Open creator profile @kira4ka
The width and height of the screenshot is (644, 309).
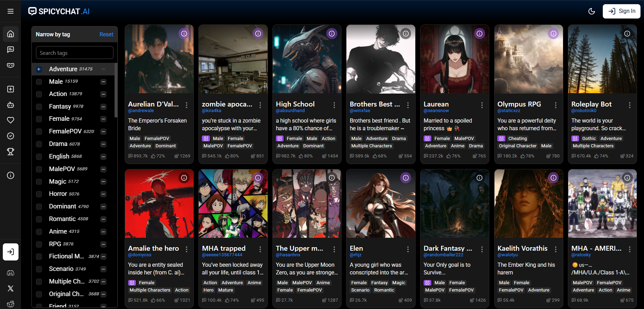click(212, 111)
